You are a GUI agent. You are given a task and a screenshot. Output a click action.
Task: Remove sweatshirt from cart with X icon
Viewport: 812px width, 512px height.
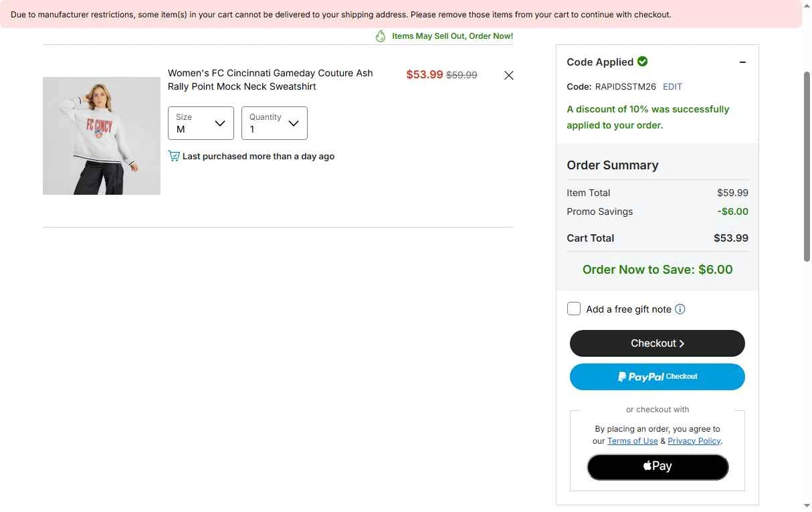click(x=509, y=76)
